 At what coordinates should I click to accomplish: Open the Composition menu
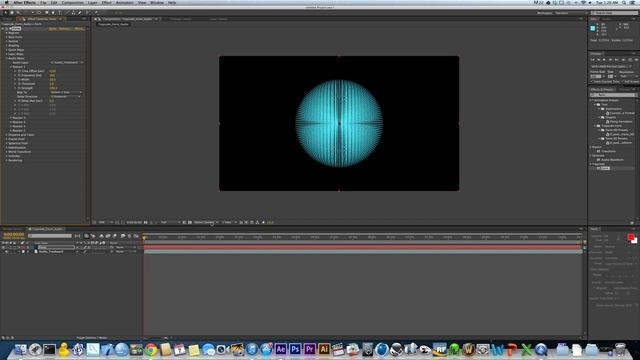point(72,2)
